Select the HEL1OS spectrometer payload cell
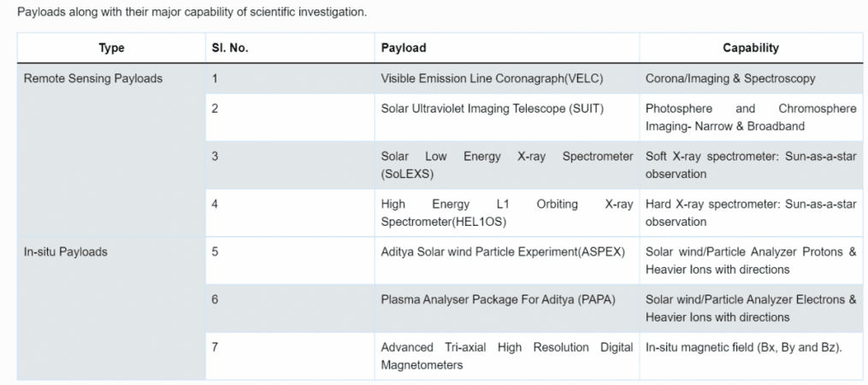Viewport: 868px width, 385px height. click(507, 213)
